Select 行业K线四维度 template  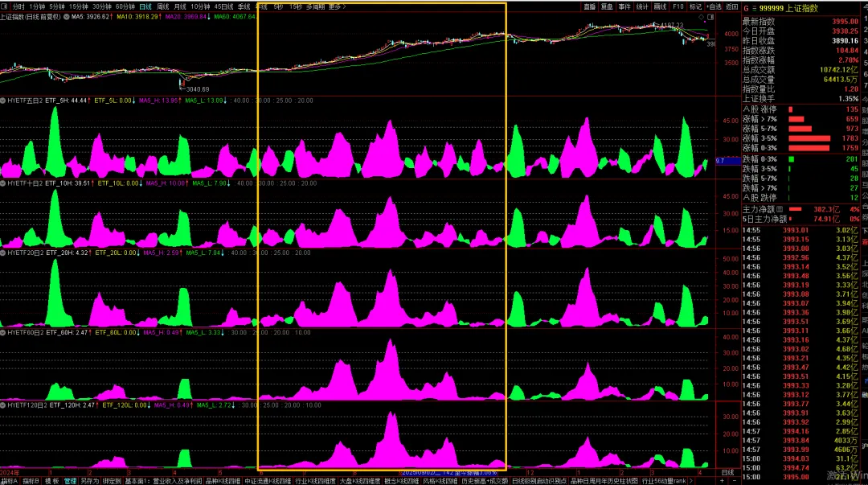pyautogui.click(x=316, y=480)
